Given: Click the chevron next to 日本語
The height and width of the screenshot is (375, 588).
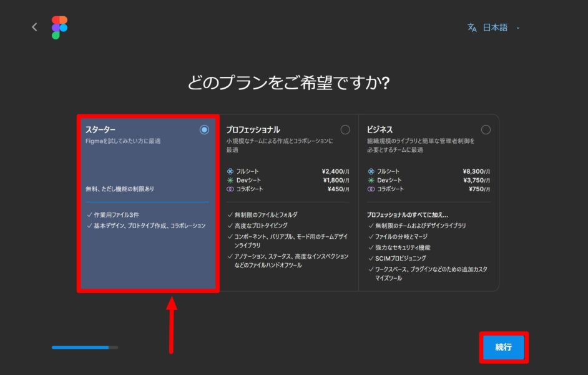Looking at the screenshot, I should [518, 28].
